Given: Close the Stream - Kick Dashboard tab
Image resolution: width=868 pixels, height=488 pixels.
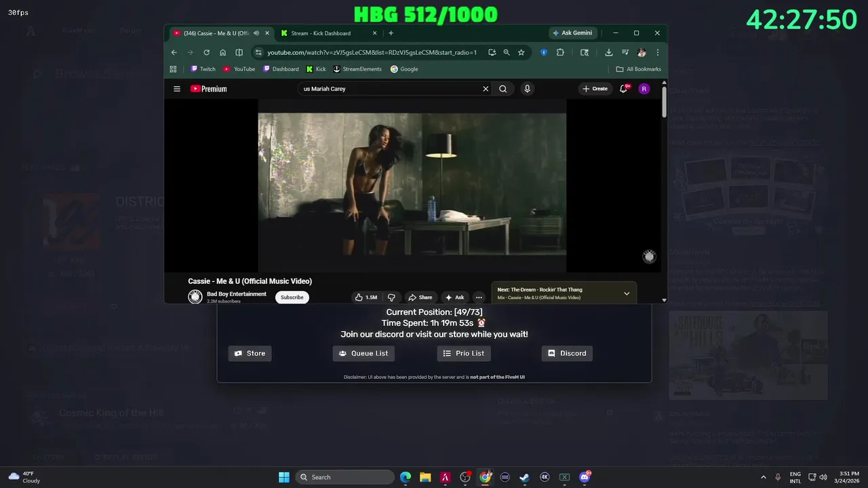Looking at the screenshot, I should (375, 33).
